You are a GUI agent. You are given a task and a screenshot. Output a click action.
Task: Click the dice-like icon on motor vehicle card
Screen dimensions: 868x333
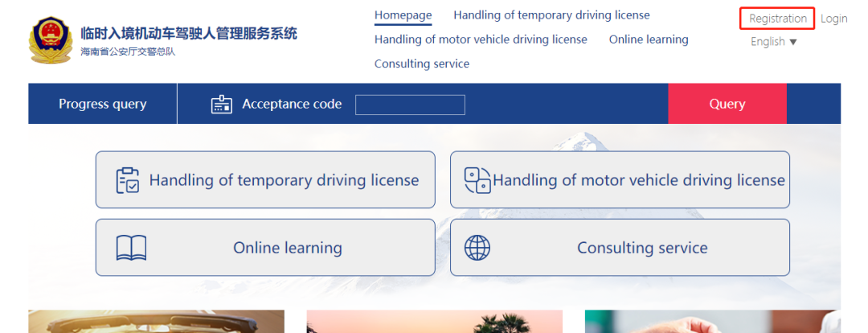[x=477, y=180]
